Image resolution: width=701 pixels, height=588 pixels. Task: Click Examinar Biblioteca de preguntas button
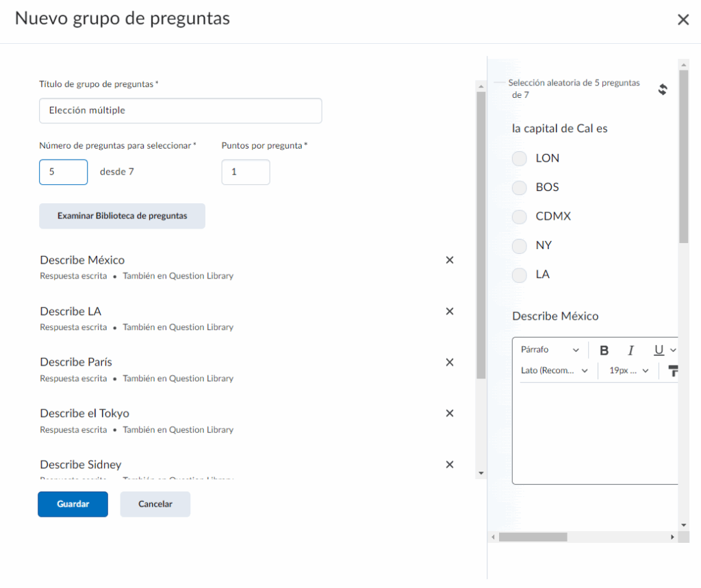122,216
